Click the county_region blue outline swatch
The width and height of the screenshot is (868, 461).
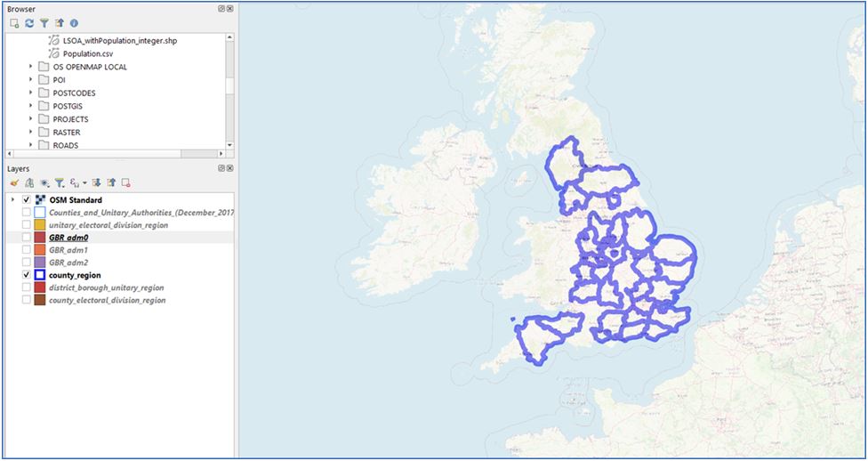tap(40, 275)
